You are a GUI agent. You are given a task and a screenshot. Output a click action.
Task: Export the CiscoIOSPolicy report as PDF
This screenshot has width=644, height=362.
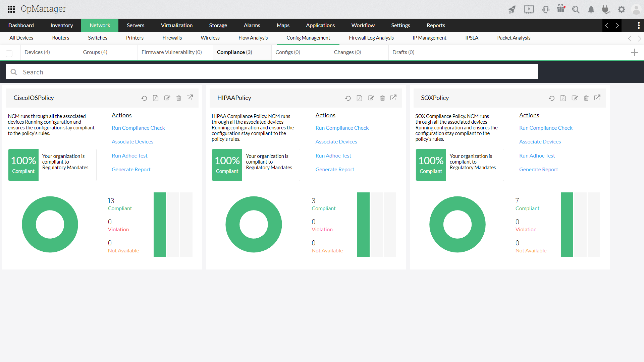[x=156, y=98]
